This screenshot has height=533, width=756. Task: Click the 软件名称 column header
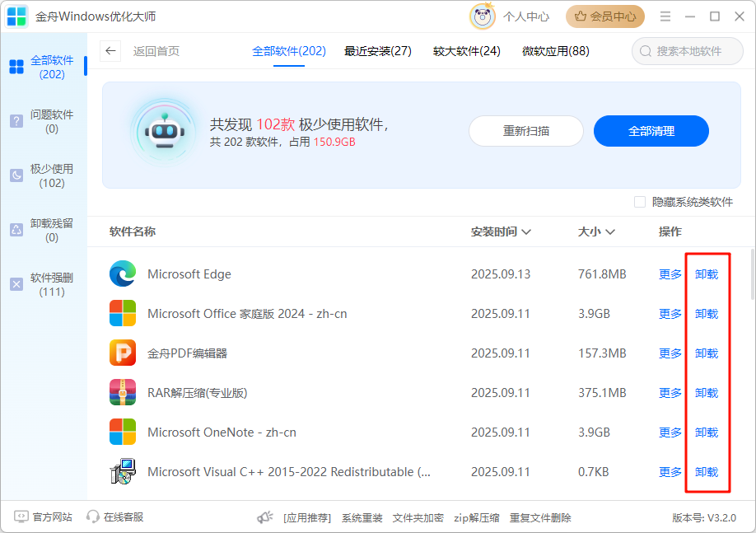click(133, 231)
